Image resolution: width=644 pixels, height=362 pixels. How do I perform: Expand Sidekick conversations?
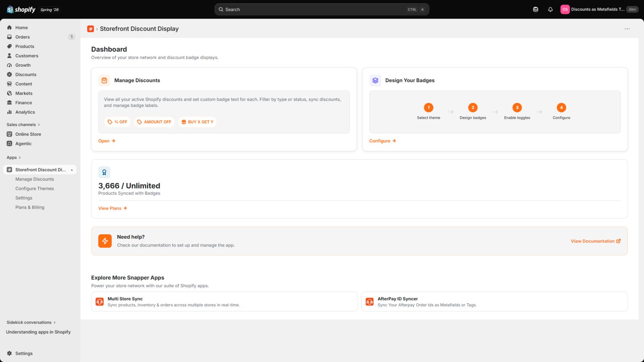[x=31, y=323]
